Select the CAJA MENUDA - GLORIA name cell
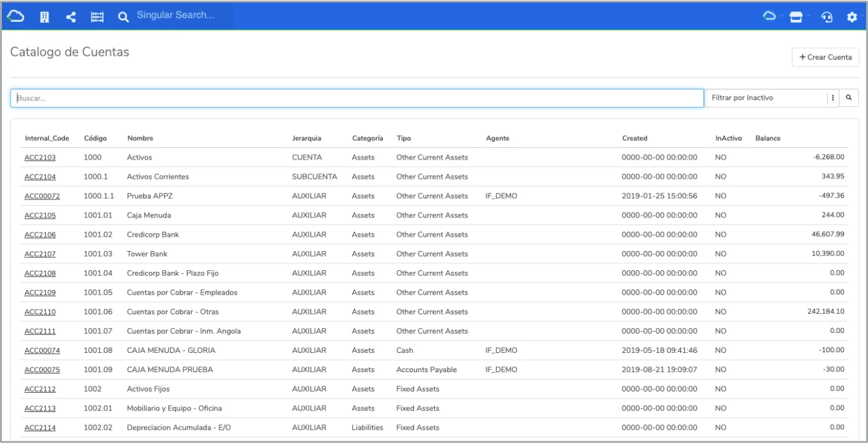Image resolution: width=868 pixels, height=443 pixels. click(171, 350)
